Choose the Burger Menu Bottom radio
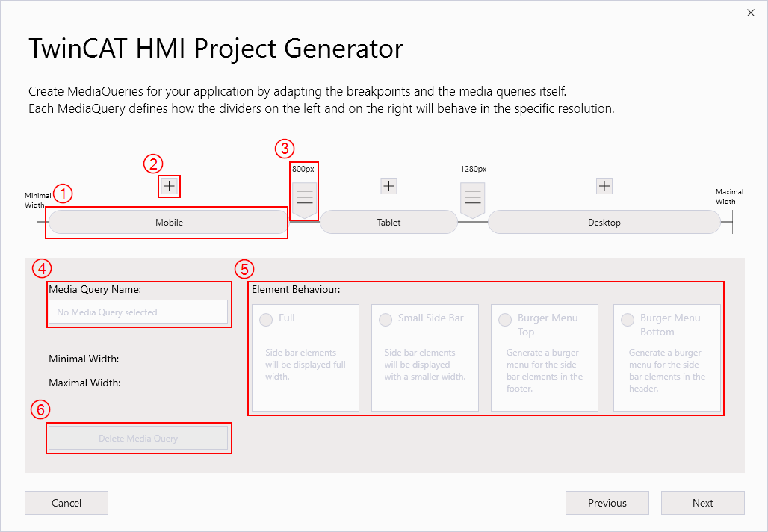The image size is (768, 532). click(628, 320)
